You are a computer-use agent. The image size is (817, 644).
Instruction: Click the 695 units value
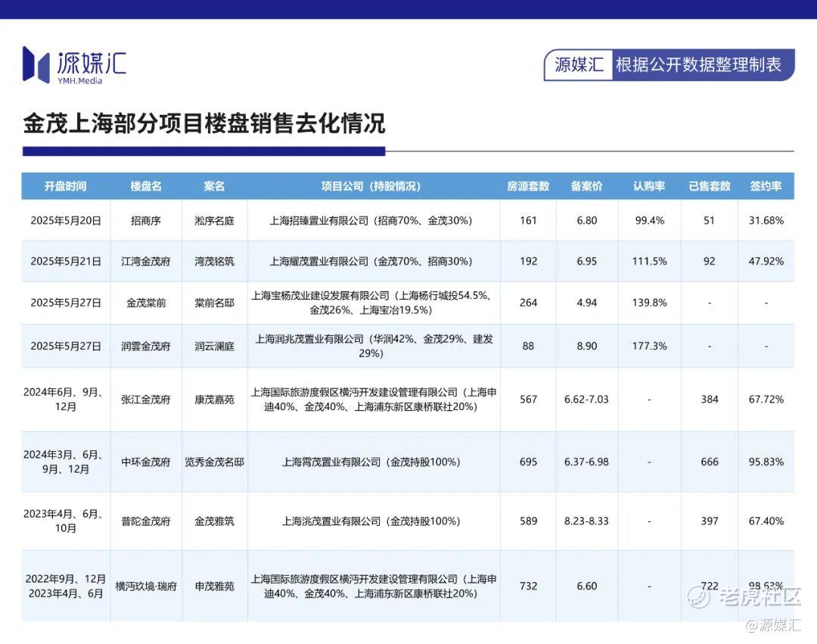(528, 462)
